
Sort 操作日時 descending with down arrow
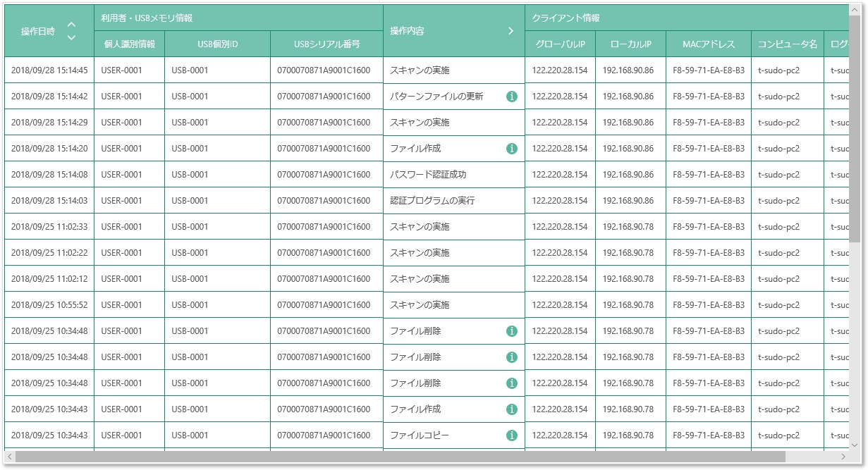tap(71, 37)
